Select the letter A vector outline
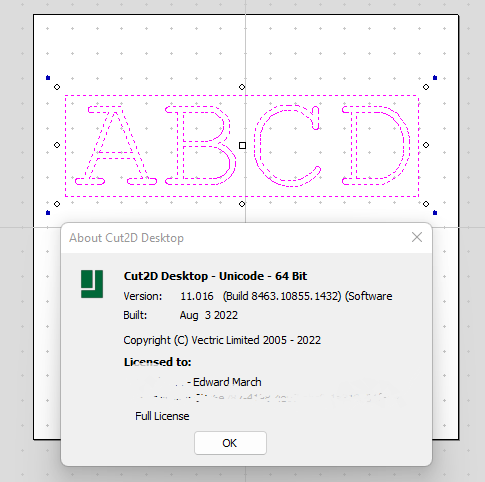485x482 pixels. [116, 145]
